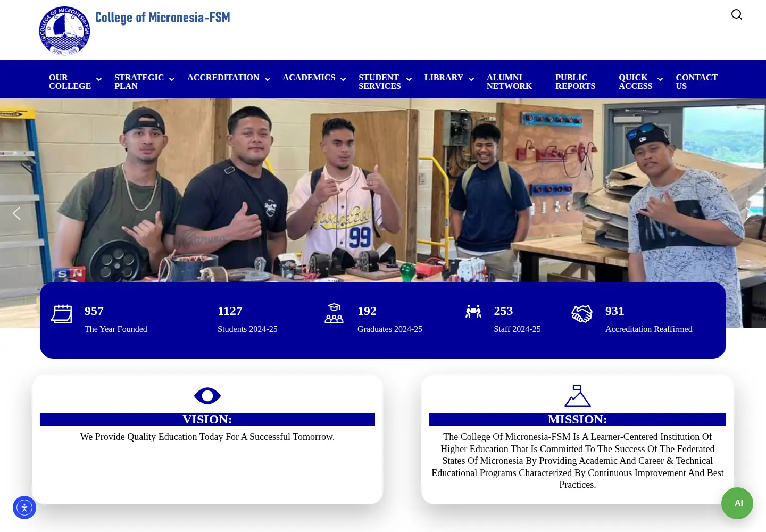
Task: Open the Library menu
Action: click(444, 78)
